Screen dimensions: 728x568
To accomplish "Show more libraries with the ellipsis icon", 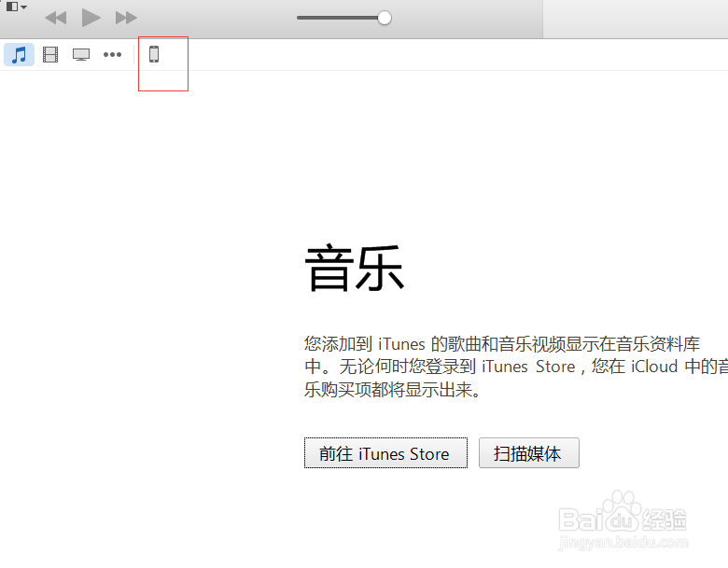I will pos(112,54).
